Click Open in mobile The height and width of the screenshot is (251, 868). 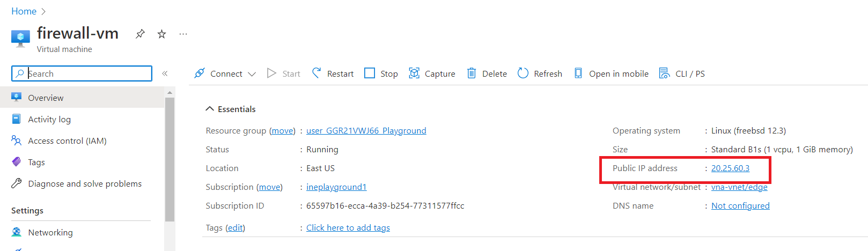point(611,73)
